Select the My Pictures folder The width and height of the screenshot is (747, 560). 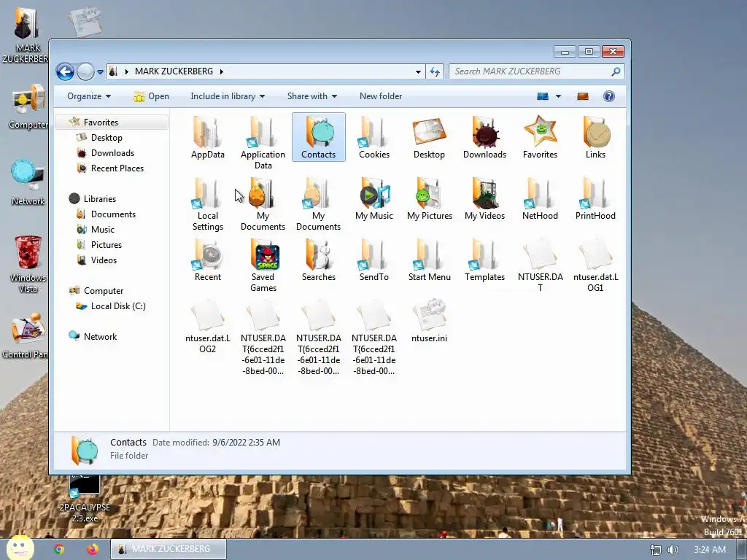[429, 199]
